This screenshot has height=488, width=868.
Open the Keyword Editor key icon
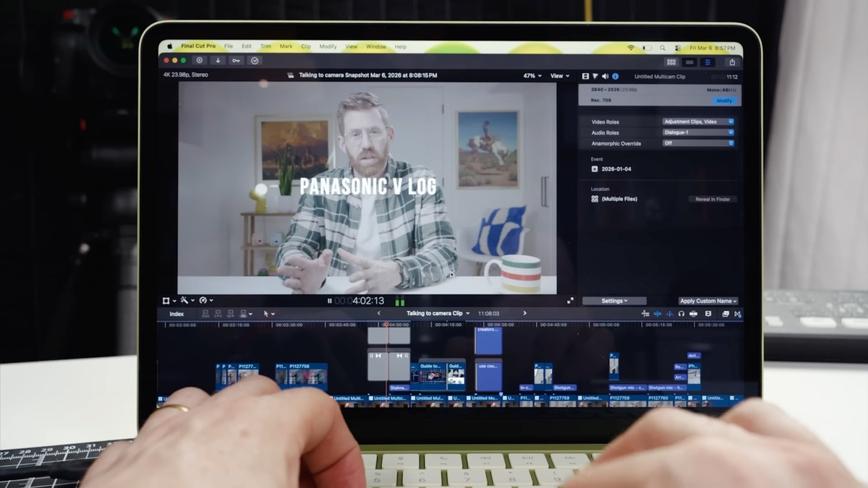tap(236, 61)
